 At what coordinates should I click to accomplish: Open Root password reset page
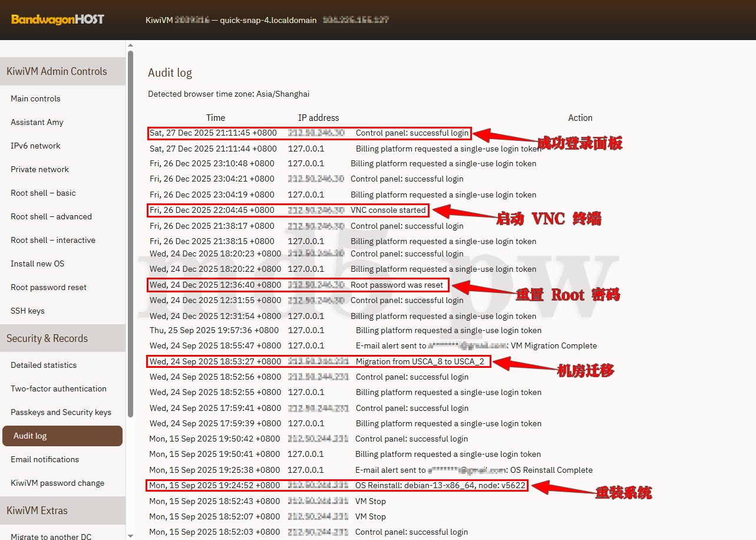click(48, 287)
